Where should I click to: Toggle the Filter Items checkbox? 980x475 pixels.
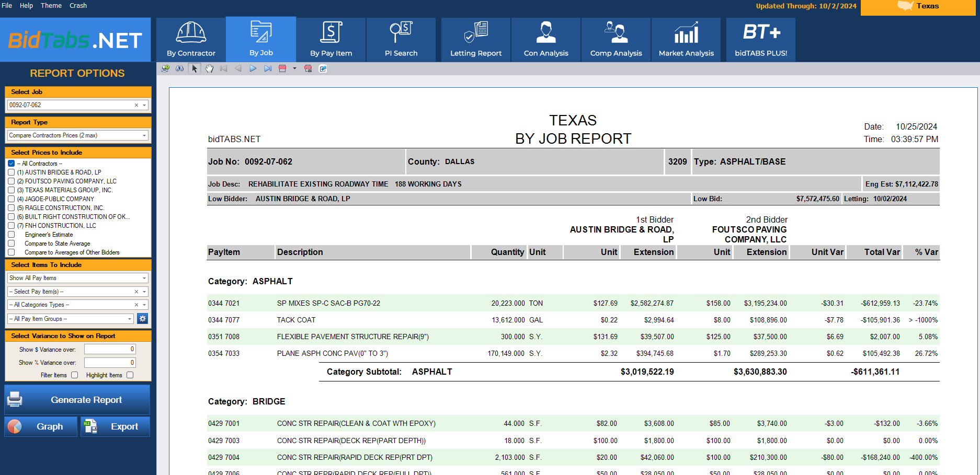(x=74, y=375)
